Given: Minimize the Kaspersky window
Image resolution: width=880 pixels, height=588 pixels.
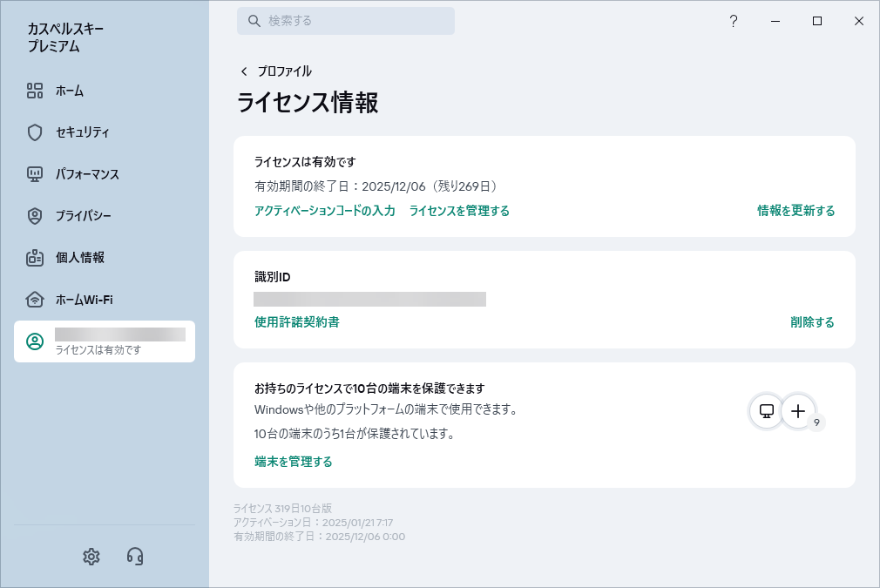Looking at the screenshot, I should pos(775,21).
